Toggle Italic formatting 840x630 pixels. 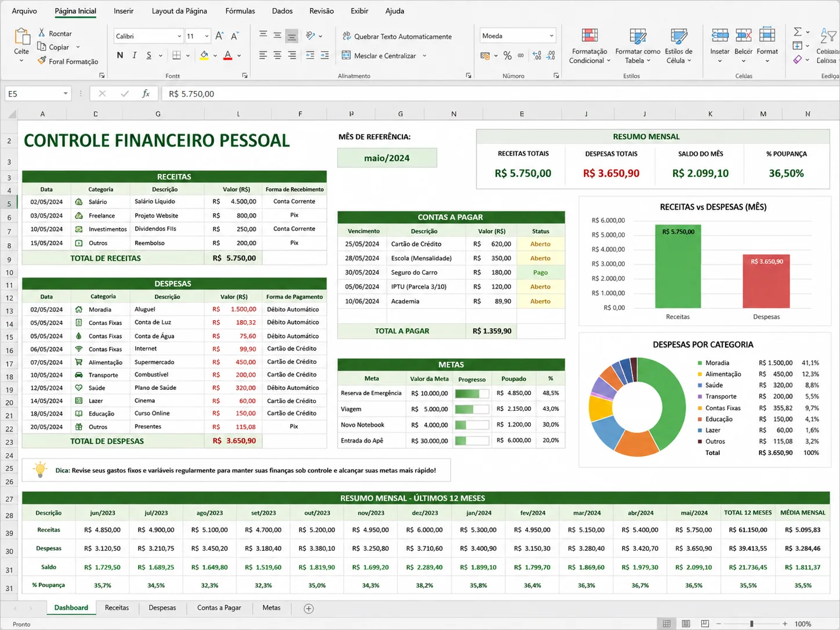(135, 56)
